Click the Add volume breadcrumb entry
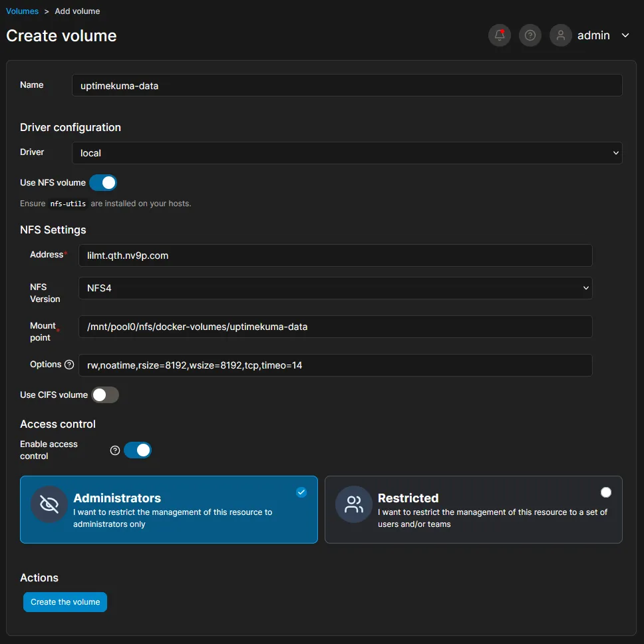Image resolution: width=644 pixels, height=644 pixels. (77, 11)
